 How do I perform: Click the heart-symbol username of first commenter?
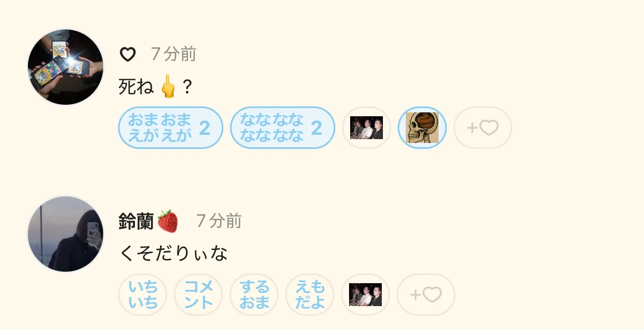(x=128, y=54)
